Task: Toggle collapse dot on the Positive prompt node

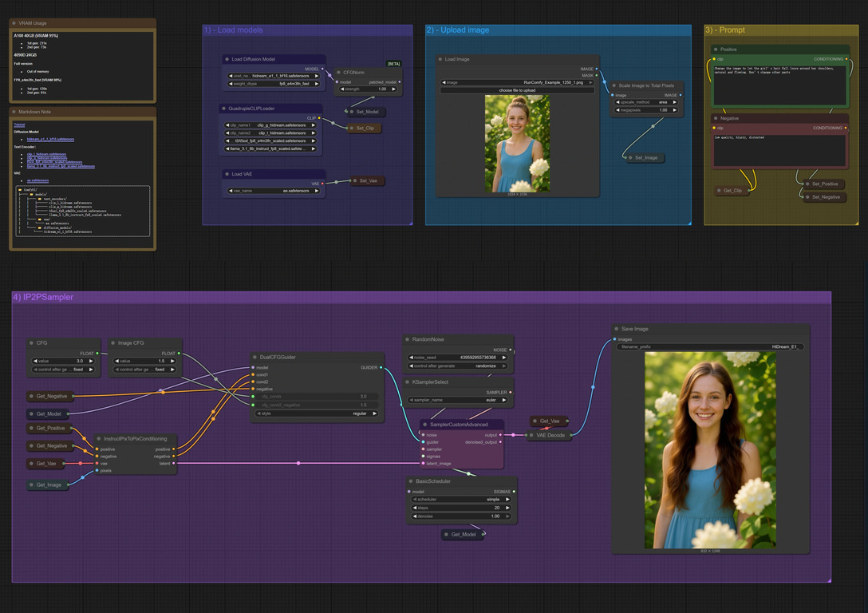Action: [x=715, y=49]
